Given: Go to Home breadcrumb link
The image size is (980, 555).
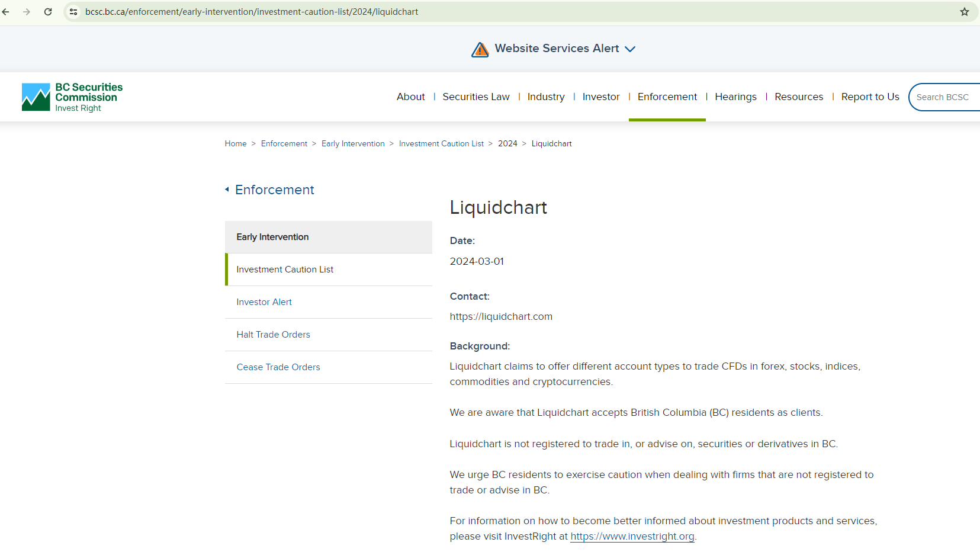Looking at the screenshot, I should click(236, 144).
